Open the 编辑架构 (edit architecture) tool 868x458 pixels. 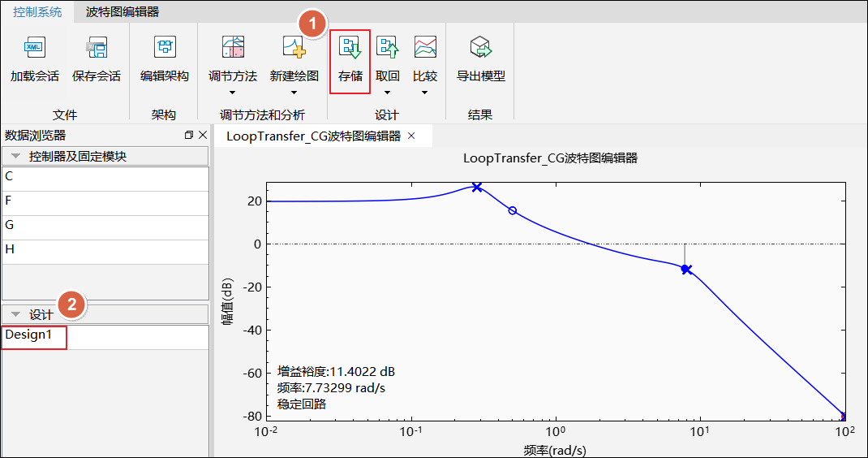tap(164, 49)
